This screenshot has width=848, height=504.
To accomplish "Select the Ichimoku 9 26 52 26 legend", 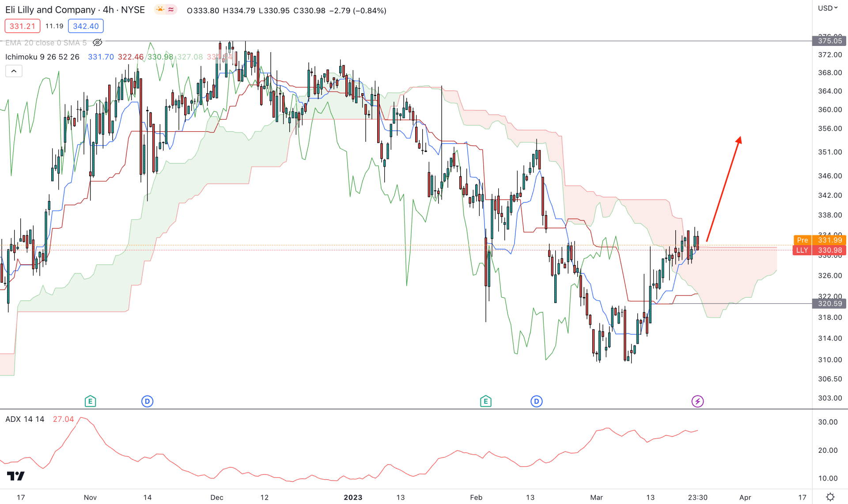I will click(x=42, y=57).
